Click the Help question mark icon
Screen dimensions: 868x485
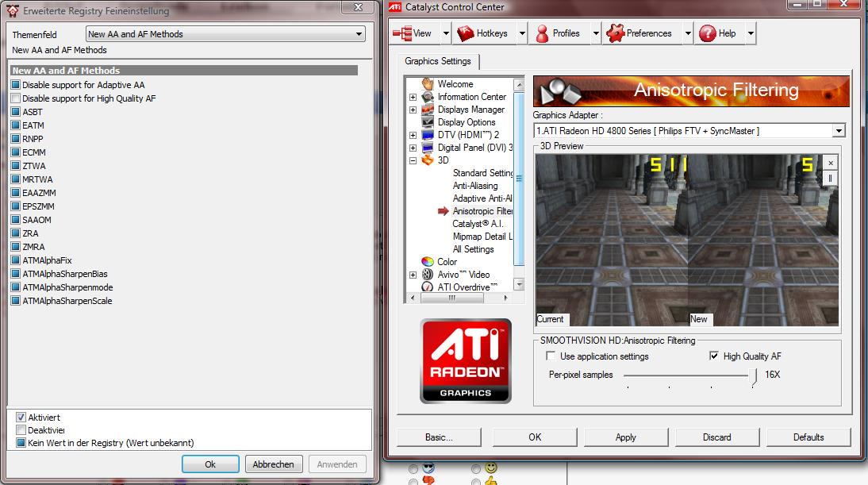[708, 33]
